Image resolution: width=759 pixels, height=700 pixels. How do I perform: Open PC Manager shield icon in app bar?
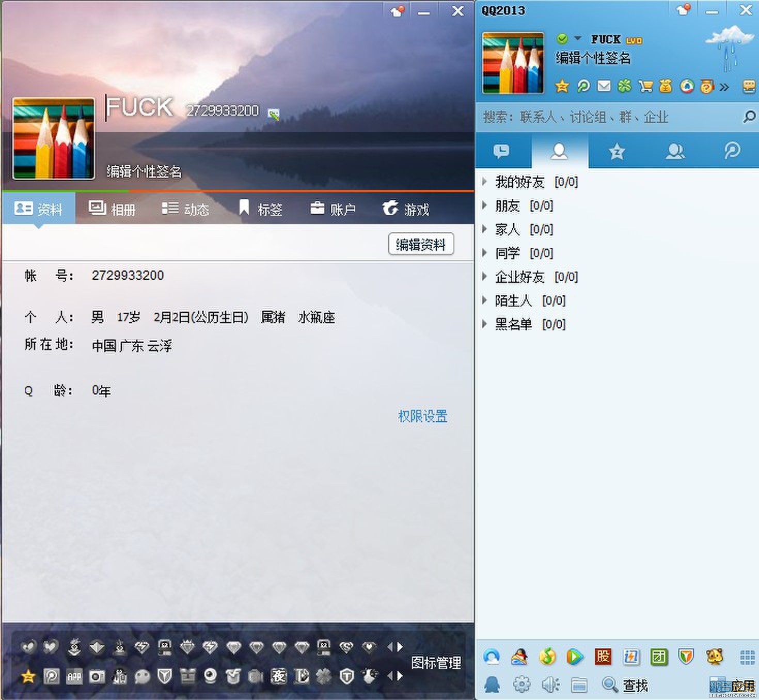coord(686,657)
